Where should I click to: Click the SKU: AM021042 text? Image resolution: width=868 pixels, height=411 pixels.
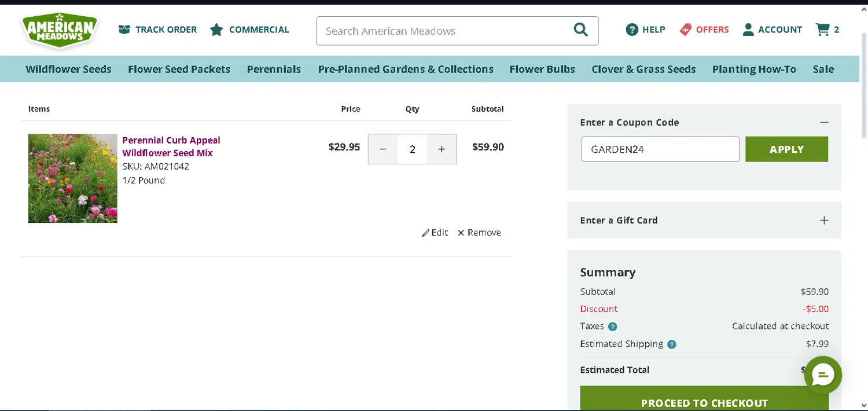(156, 167)
